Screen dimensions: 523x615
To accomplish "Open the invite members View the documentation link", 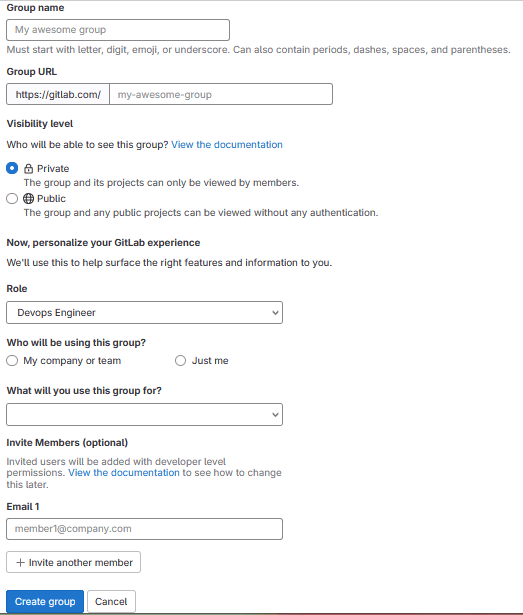I will (x=124, y=473).
